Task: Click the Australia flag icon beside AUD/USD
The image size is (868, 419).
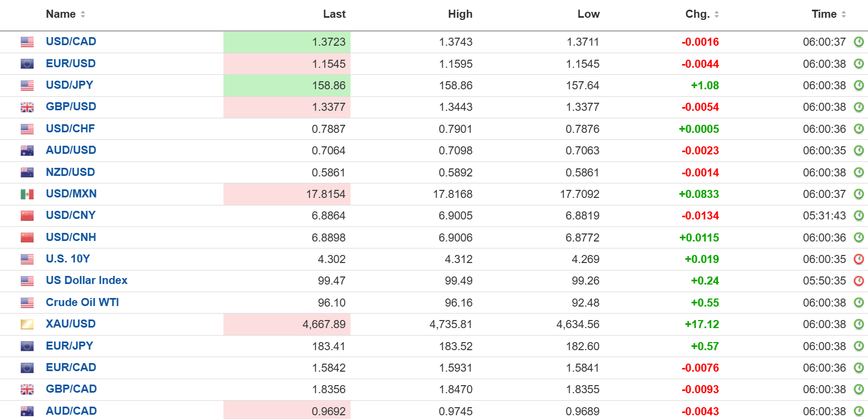Action: [x=27, y=151]
